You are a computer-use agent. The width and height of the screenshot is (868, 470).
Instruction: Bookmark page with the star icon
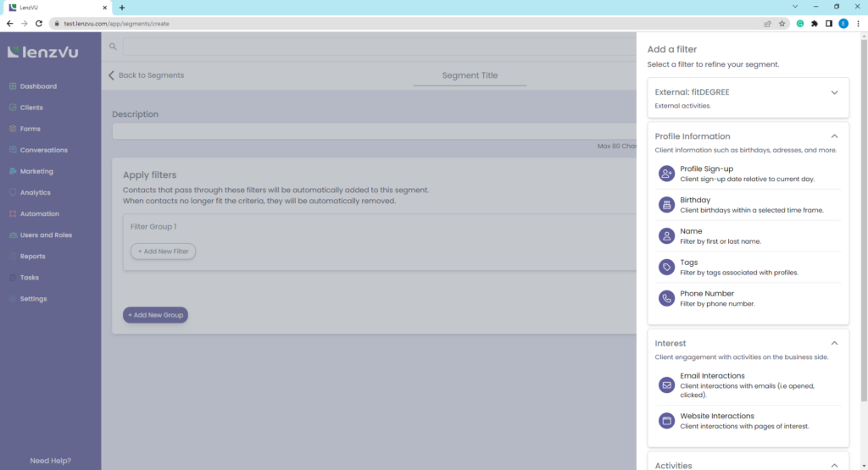click(x=782, y=24)
